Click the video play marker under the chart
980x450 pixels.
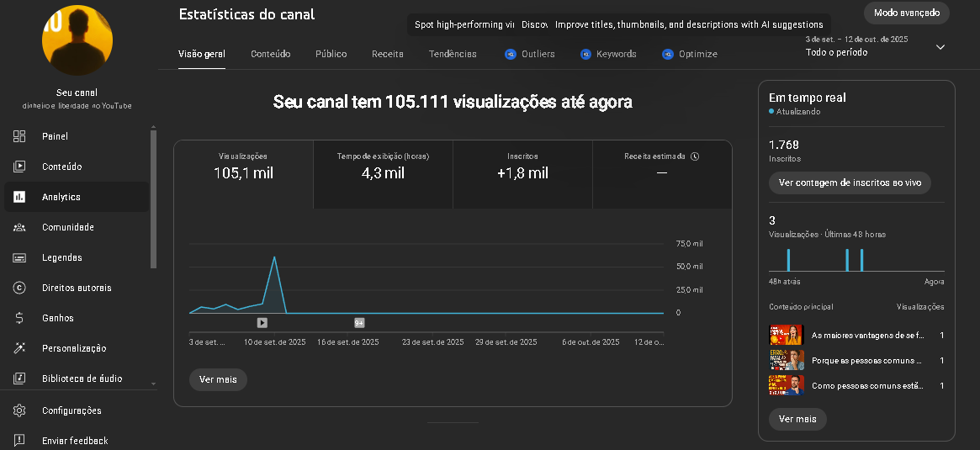point(262,322)
